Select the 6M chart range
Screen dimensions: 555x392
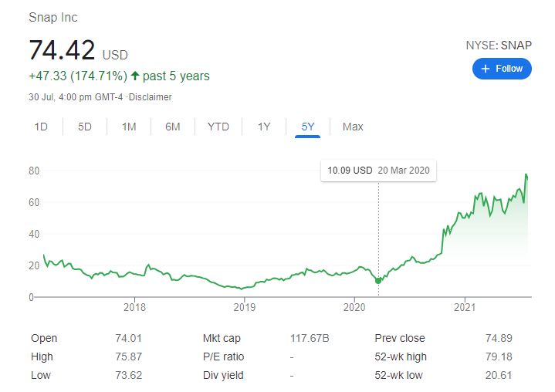(173, 127)
